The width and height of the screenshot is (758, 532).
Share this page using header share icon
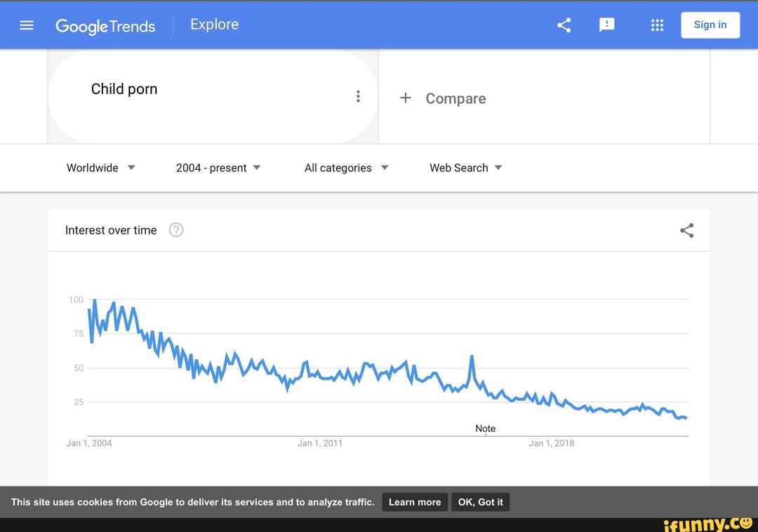[x=564, y=25]
